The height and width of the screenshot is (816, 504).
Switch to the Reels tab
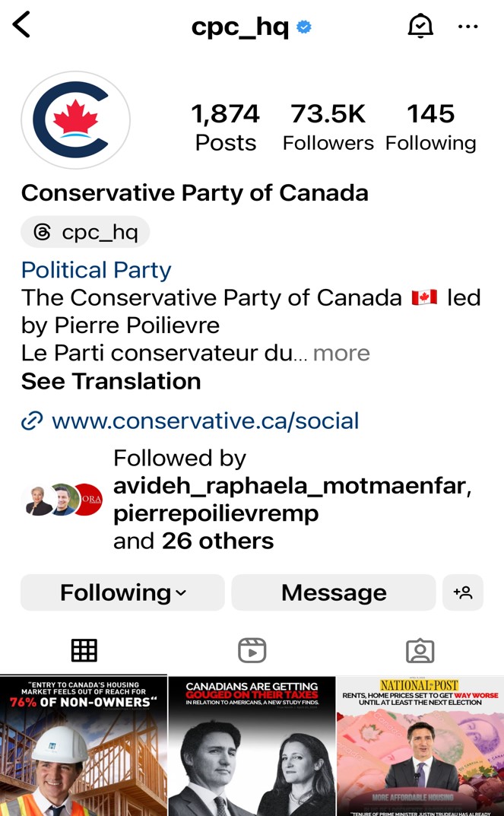click(252, 650)
